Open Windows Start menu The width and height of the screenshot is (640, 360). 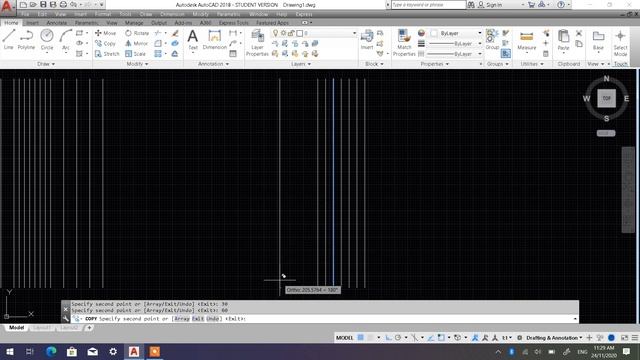(x=9, y=351)
